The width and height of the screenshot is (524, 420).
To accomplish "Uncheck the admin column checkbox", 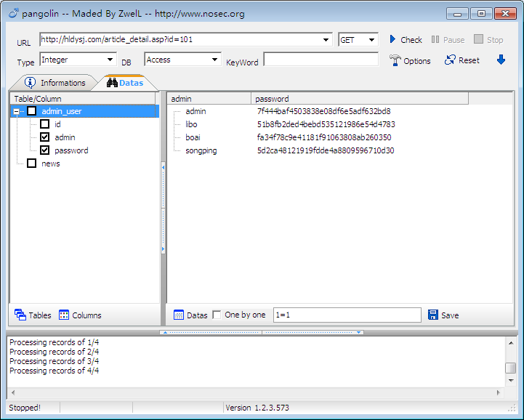I will (x=44, y=137).
